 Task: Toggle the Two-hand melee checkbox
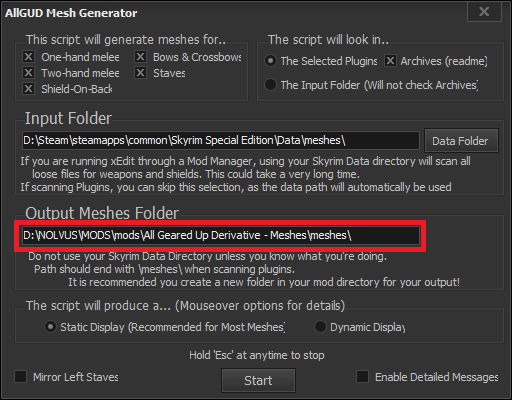pos(29,73)
